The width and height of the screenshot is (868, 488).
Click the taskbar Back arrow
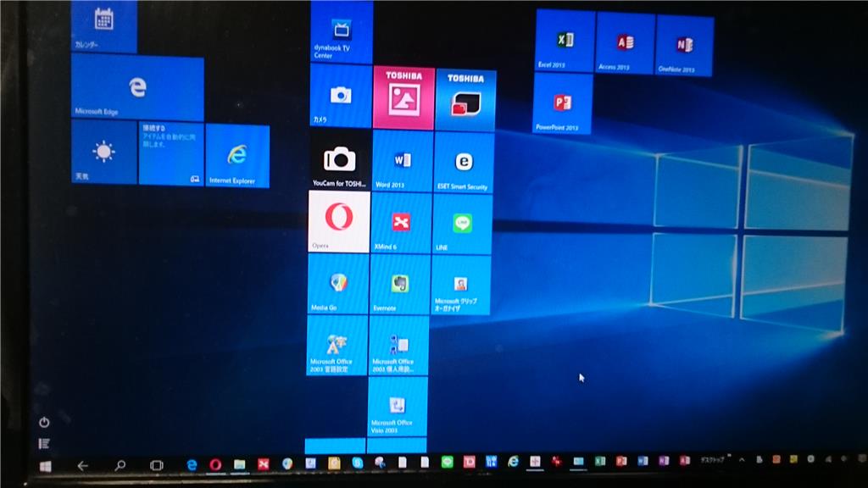pos(82,466)
